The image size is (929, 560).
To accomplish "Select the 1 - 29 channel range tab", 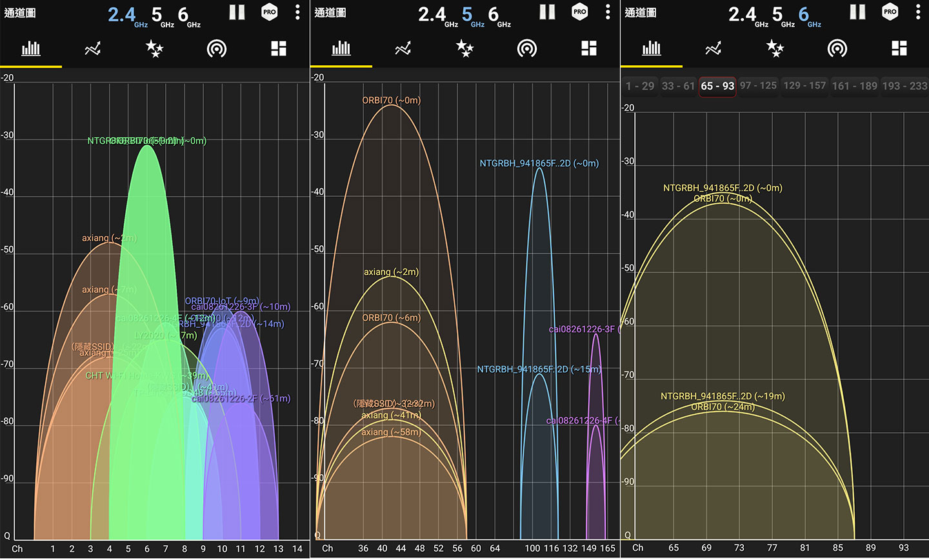I will [640, 86].
